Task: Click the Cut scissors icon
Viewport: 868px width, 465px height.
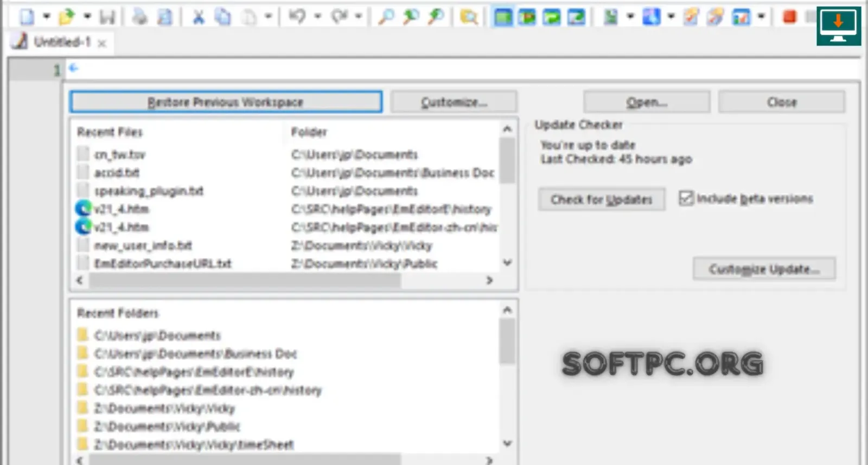Action: pos(199,17)
